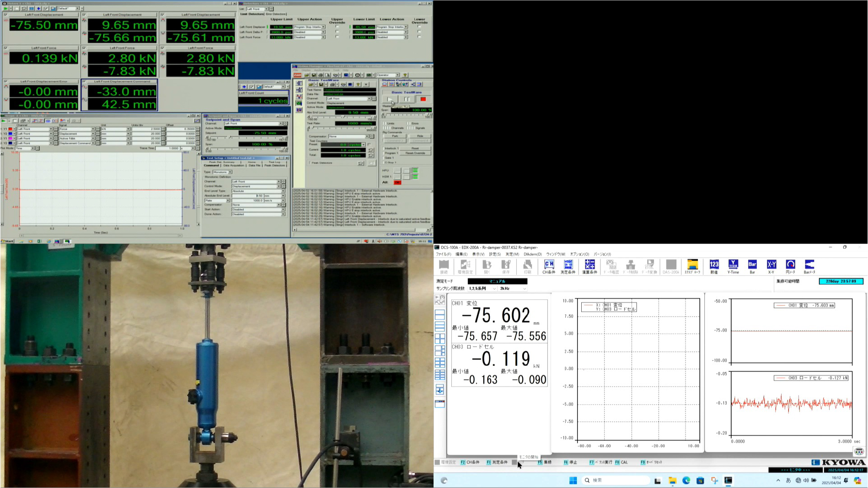Toggle Upper Override for Left Front Delta P
The width and height of the screenshot is (868, 488).
pyautogui.click(x=337, y=32)
